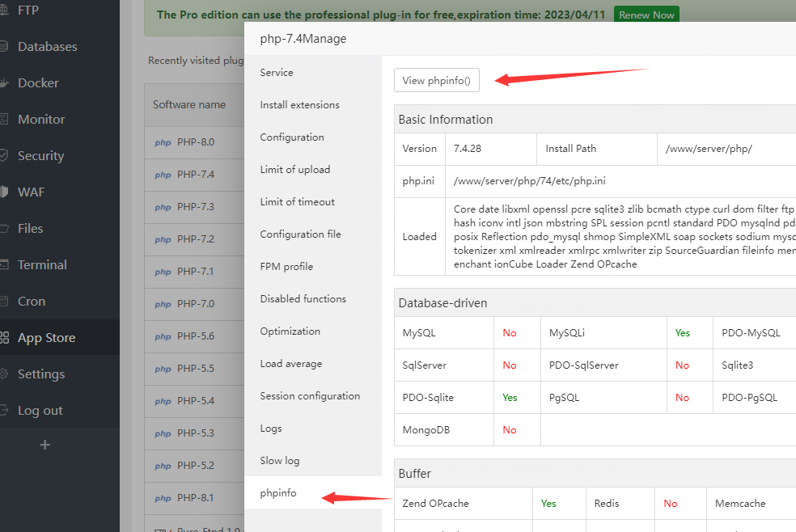The image size is (796, 532).
Task: Click the View phpinfo() button
Action: (436, 80)
